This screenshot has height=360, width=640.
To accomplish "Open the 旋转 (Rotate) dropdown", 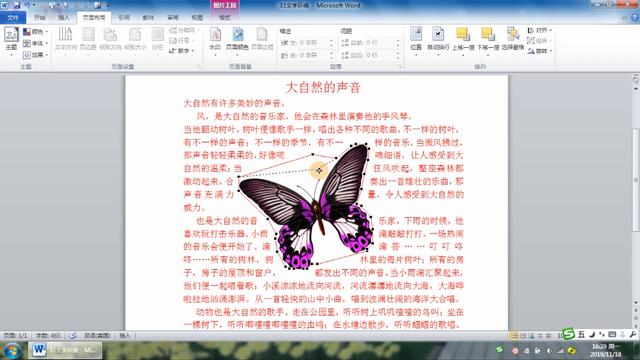I will [x=539, y=51].
